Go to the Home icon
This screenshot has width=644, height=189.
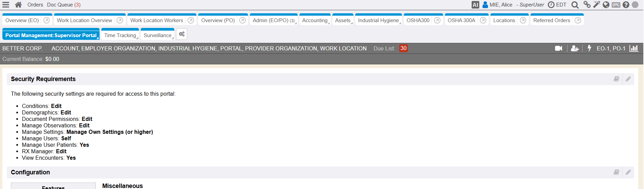(x=18, y=5)
